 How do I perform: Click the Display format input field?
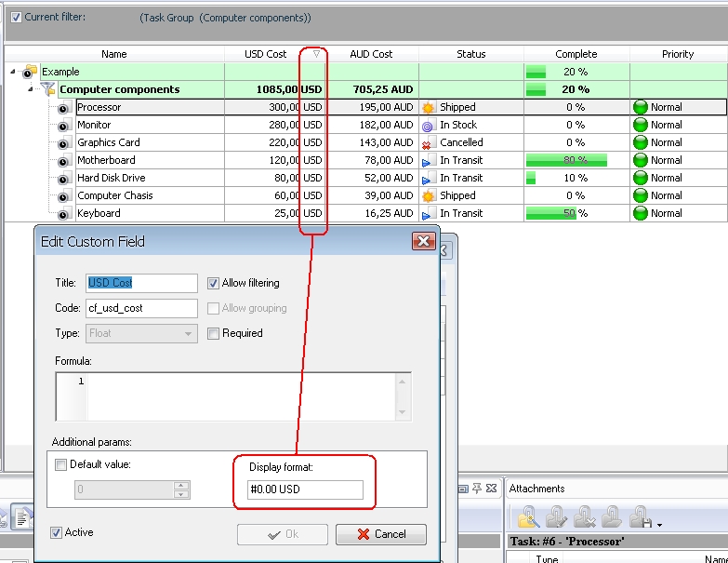point(305,489)
